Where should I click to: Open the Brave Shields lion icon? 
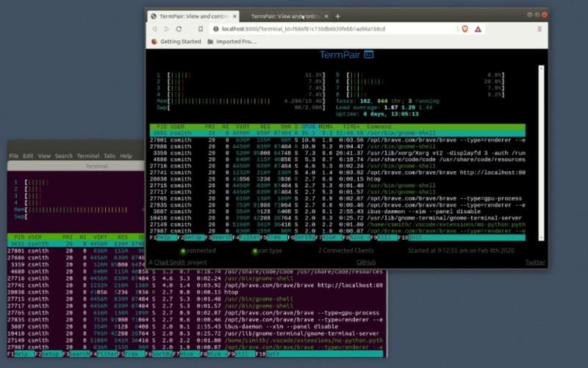pos(465,29)
